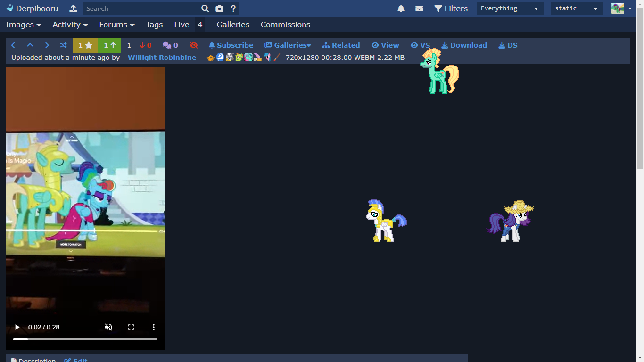Click the DS short download link
The width and height of the screenshot is (644, 362).
tap(508, 45)
